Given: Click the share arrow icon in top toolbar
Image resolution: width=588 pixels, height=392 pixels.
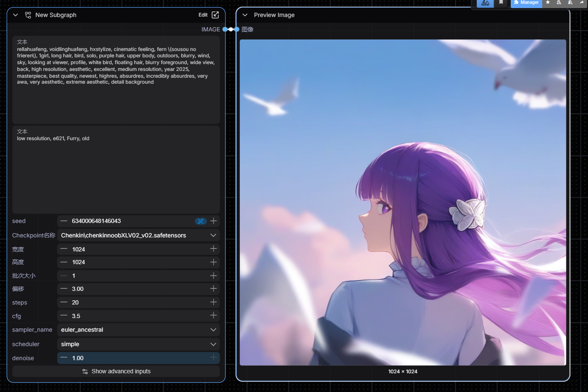Looking at the screenshot, I should pyautogui.click(x=582, y=3).
